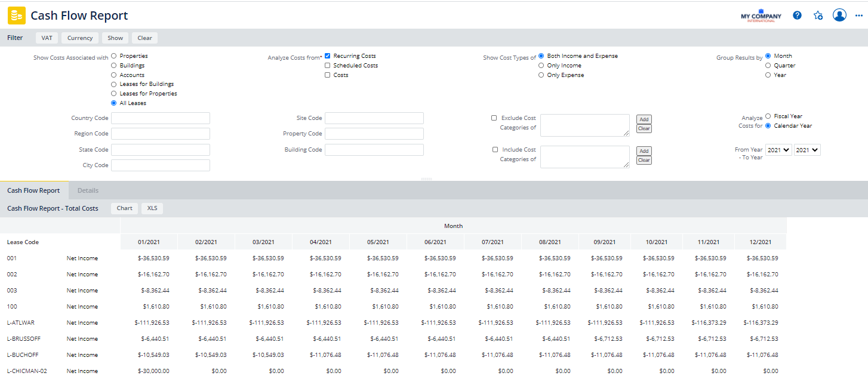Open the three-dot more options menu
The width and height of the screenshot is (868, 379).
click(x=859, y=16)
